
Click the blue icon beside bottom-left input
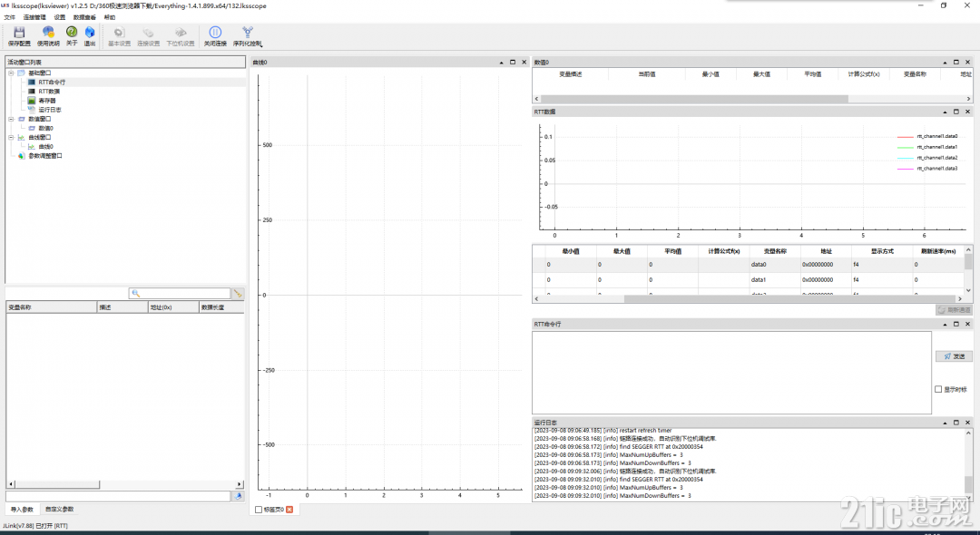[x=238, y=496]
